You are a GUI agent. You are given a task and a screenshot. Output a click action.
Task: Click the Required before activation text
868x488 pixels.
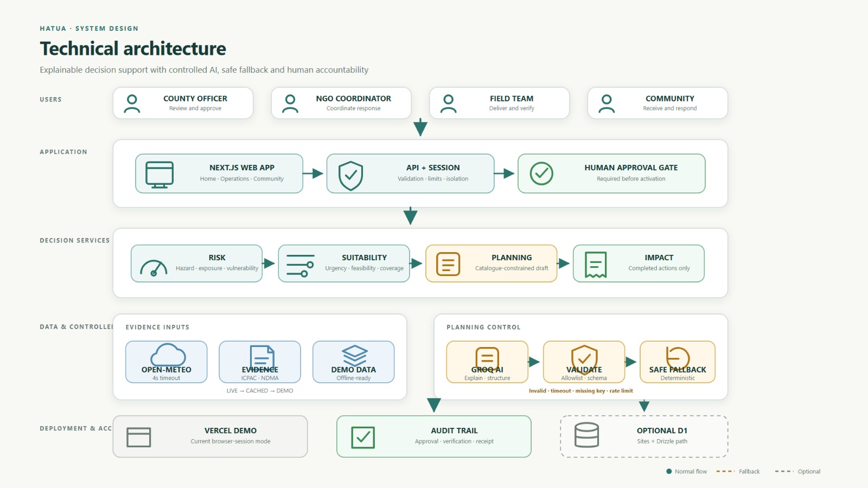click(x=631, y=179)
